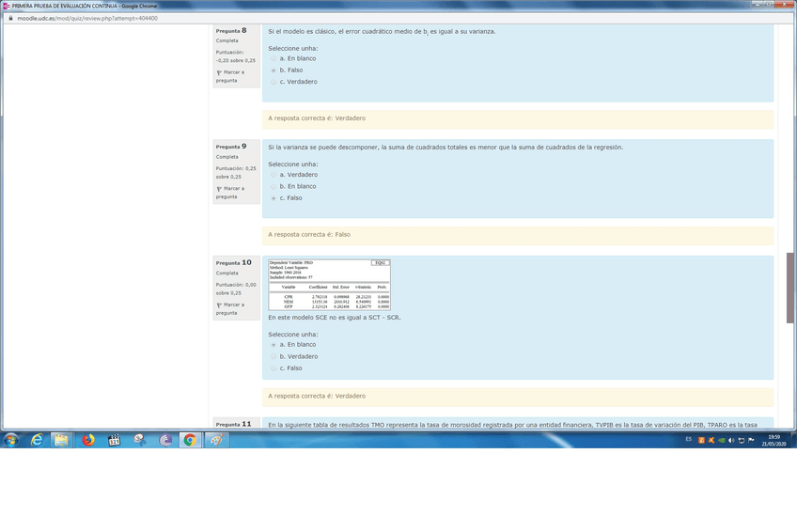Launch Internet Explorer from taskbar
The width and height of the screenshot is (797, 532).
click(37, 440)
